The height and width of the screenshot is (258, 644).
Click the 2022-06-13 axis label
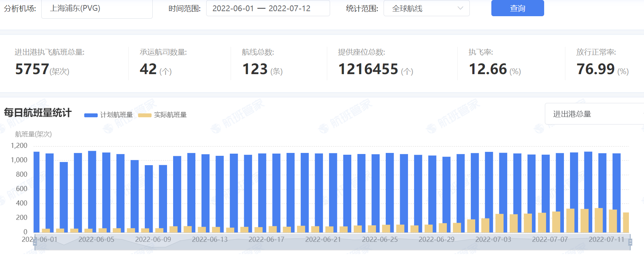coord(210,239)
